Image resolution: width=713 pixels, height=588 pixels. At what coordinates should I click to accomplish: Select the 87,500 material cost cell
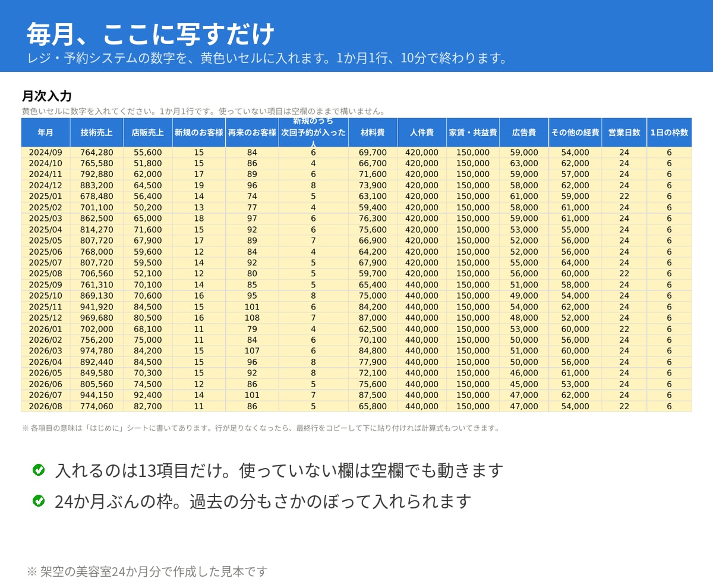(373, 395)
